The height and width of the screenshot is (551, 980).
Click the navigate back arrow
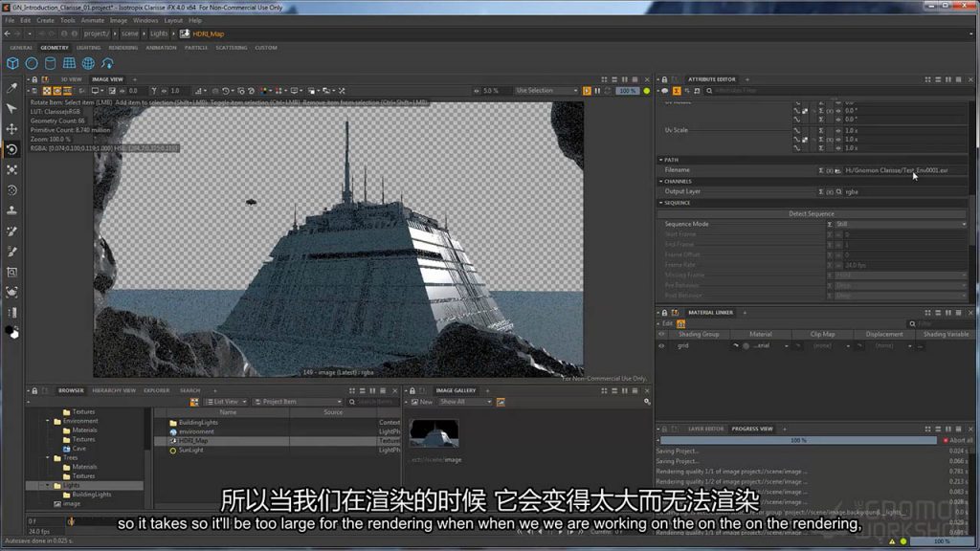[8, 33]
